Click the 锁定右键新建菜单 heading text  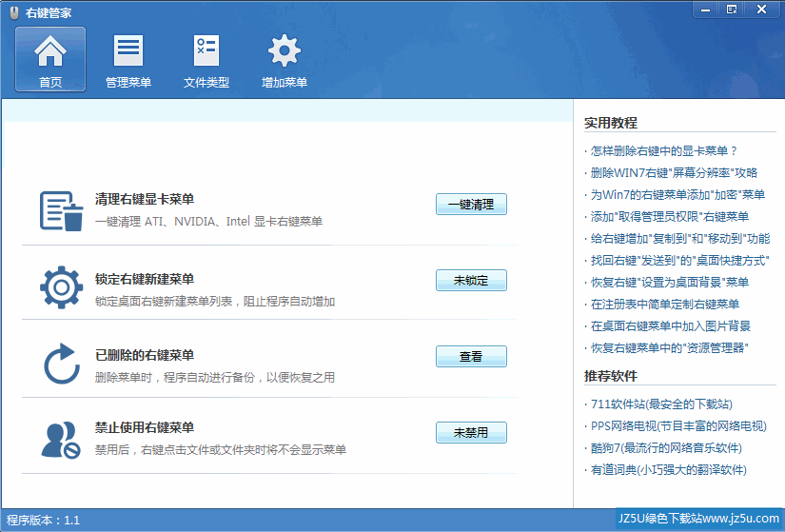tap(145, 279)
